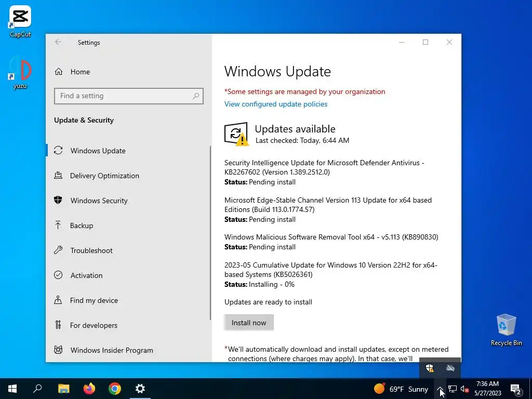The image size is (532, 399).
Task: Click 'Last checked: Today, 6:44 AM' text
Action: [302, 140]
